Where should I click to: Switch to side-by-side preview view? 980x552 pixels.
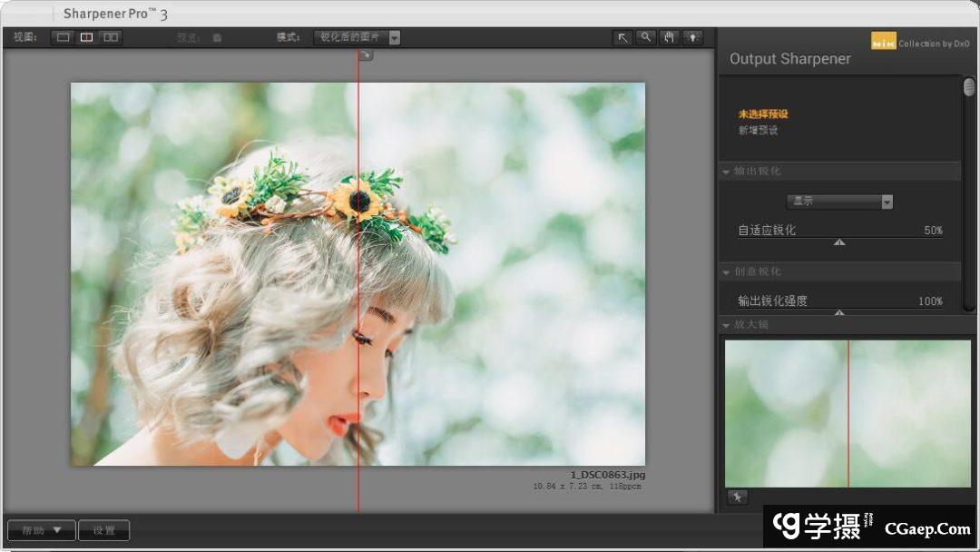[110, 37]
